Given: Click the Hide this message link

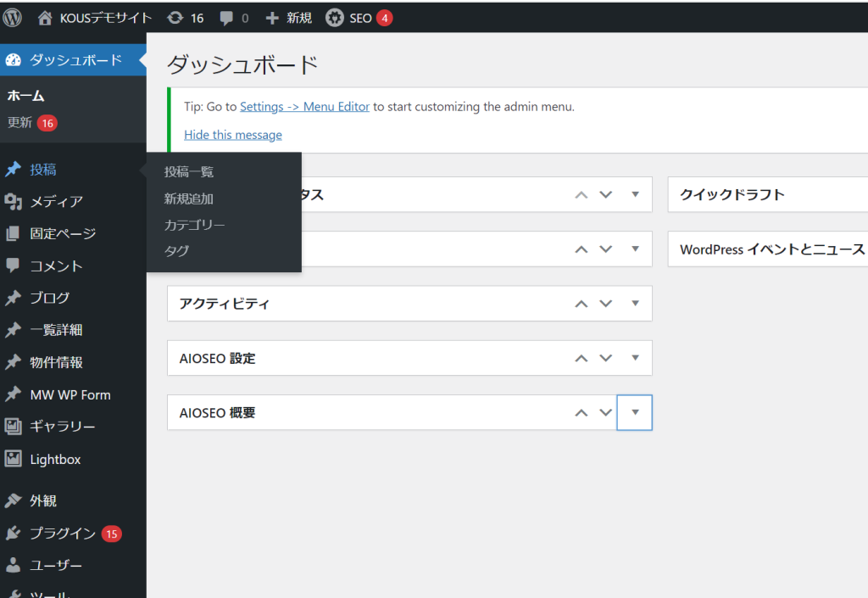Looking at the screenshot, I should [x=233, y=135].
